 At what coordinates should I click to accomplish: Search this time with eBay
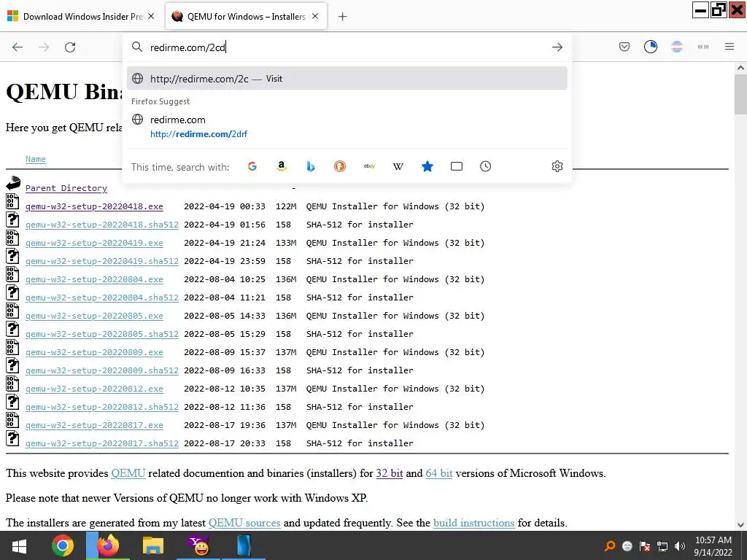[369, 166]
